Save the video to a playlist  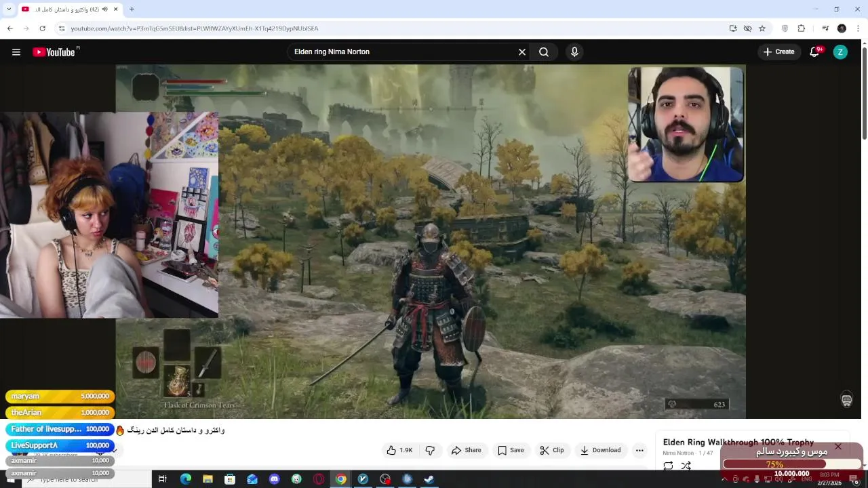tap(511, 450)
